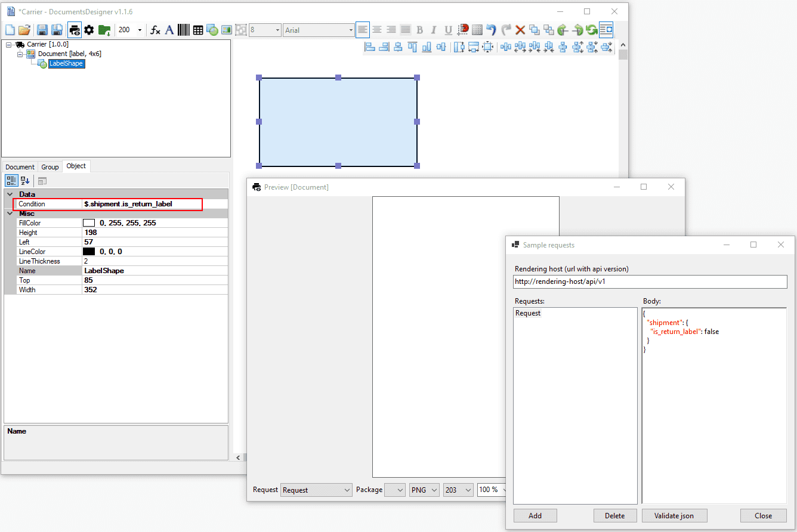Click the Add button in Sample requests
Image resolution: width=797 pixels, height=532 pixels.
pos(535,516)
